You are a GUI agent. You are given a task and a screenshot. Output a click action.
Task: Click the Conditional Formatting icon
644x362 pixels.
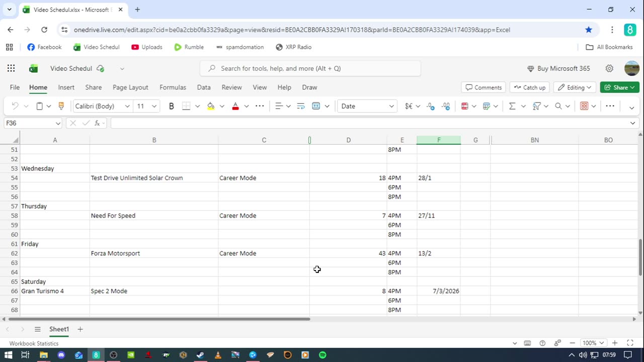pyautogui.click(x=465, y=106)
